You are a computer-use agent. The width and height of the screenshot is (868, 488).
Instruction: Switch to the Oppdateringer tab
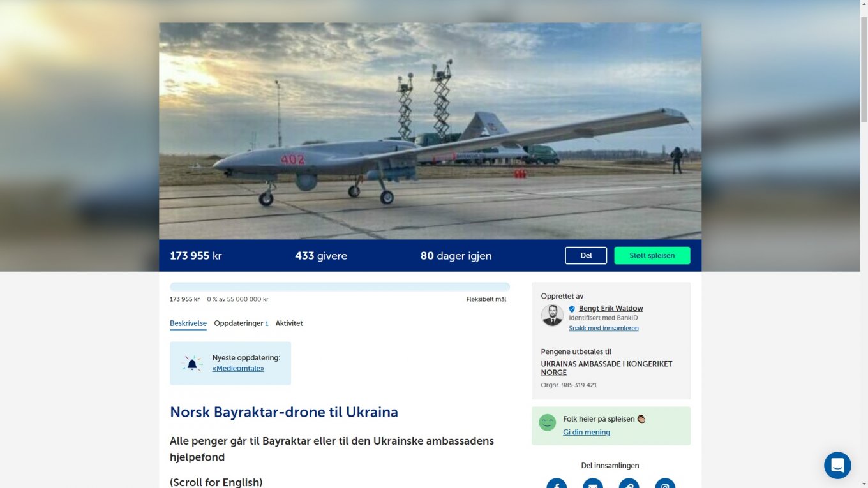(241, 323)
